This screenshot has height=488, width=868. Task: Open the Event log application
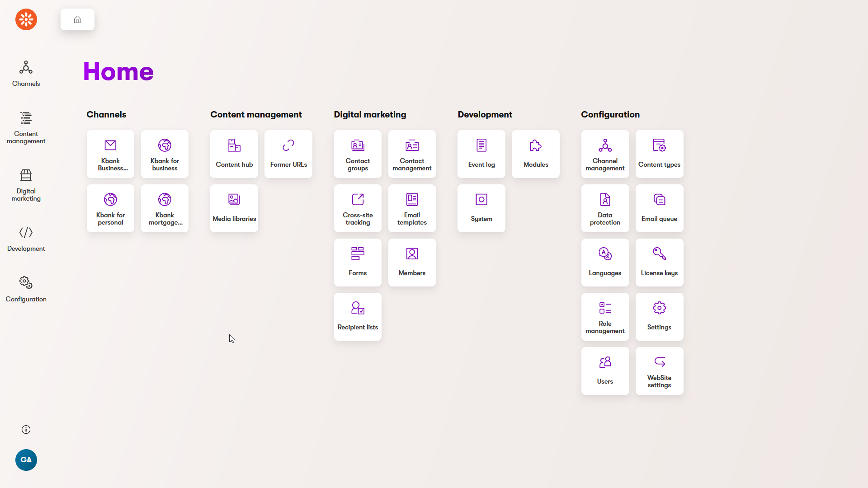click(481, 154)
